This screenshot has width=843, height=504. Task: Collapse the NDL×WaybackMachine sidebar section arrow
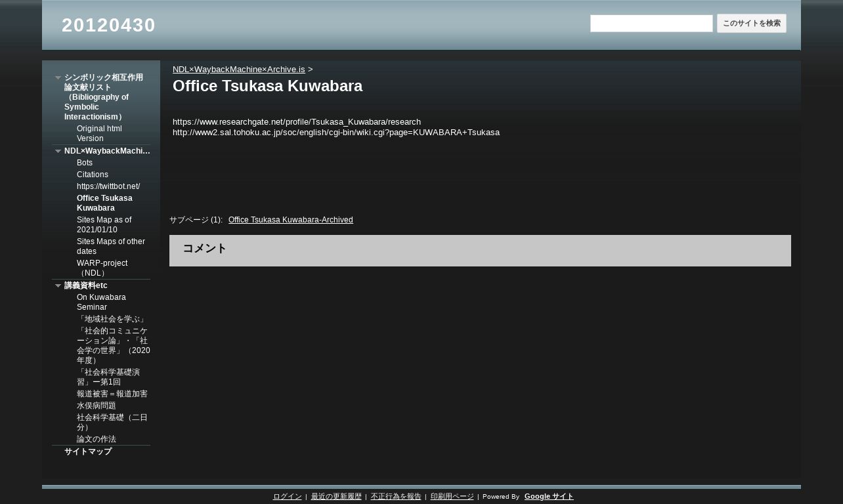coord(58,151)
